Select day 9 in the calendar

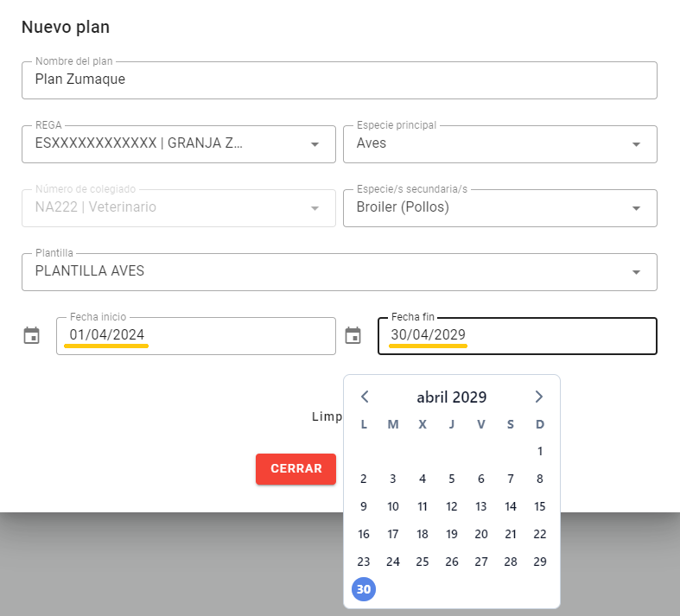(364, 506)
